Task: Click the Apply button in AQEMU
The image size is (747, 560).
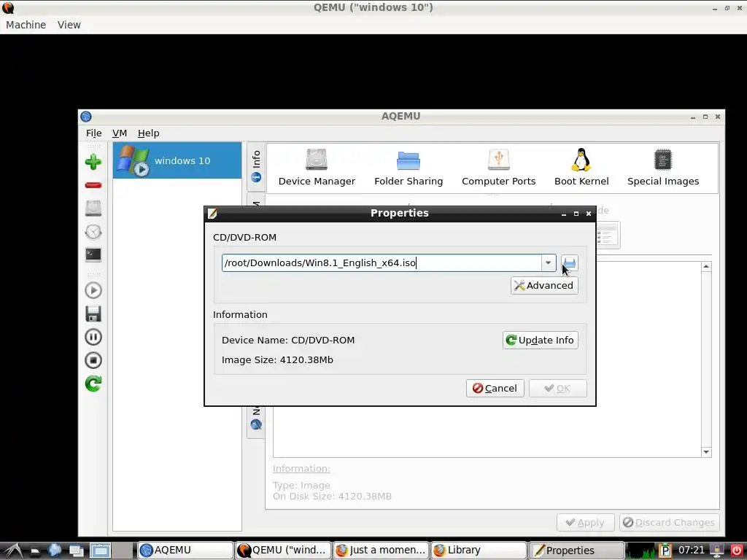Action: pos(586,523)
